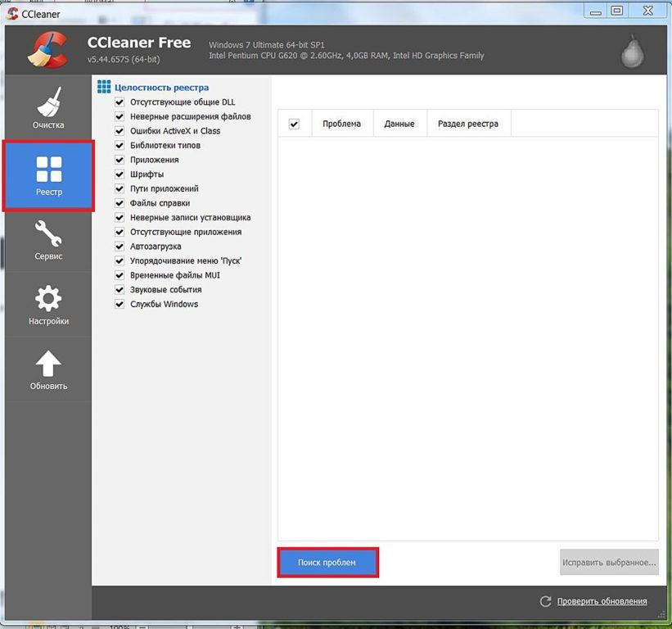672x629 pixels.
Task: Toggle the Автозагрузка checkbox
Action: pos(120,247)
